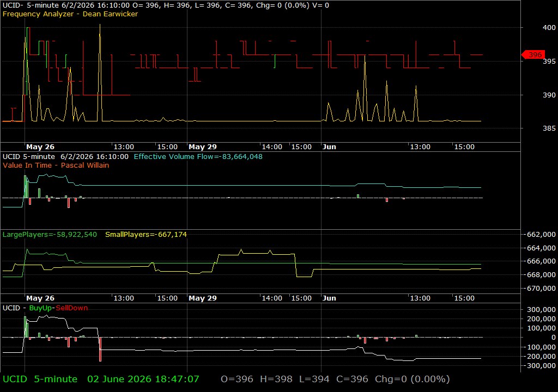Viewport: 558px width, 392px height.
Task: Click the 390 price axis label
Action: coord(549,95)
